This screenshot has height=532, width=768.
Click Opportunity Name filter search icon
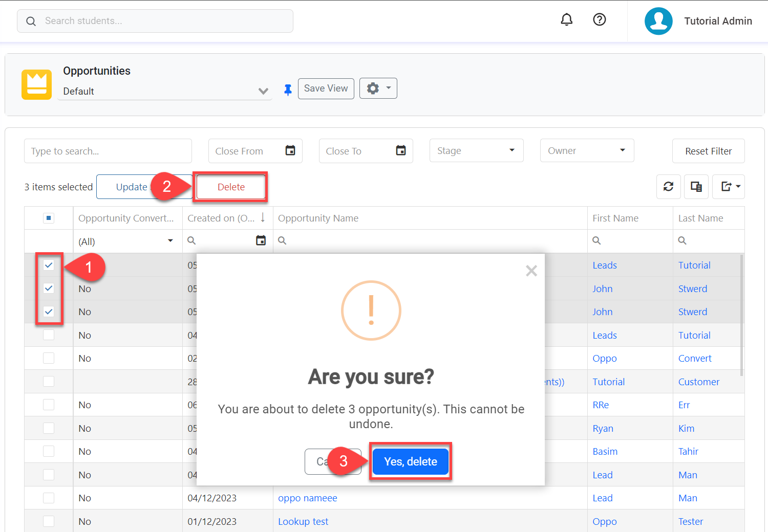(282, 240)
